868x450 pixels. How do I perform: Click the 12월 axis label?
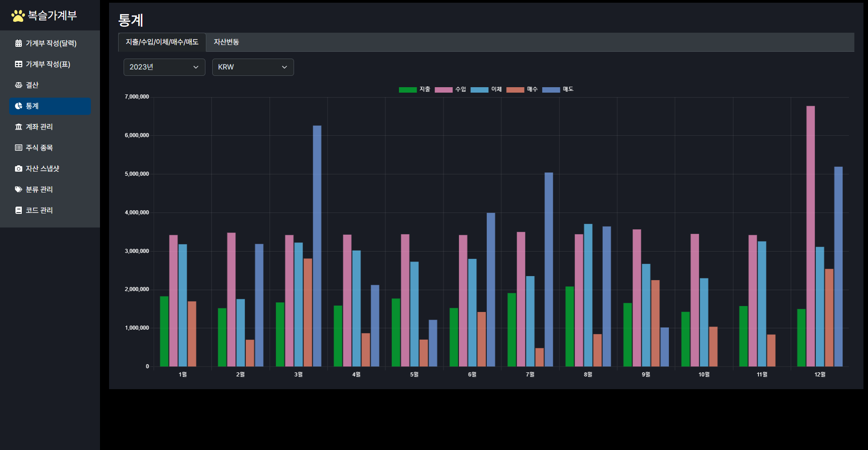820,375
